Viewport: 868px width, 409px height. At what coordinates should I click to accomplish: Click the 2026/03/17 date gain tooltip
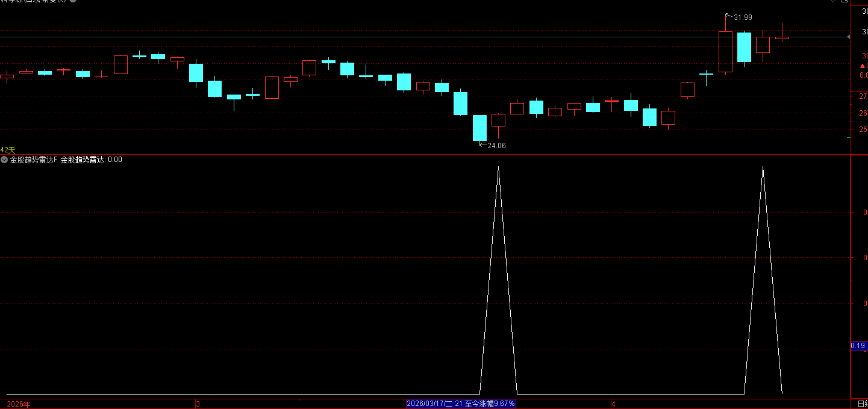(x=461, y=404)
